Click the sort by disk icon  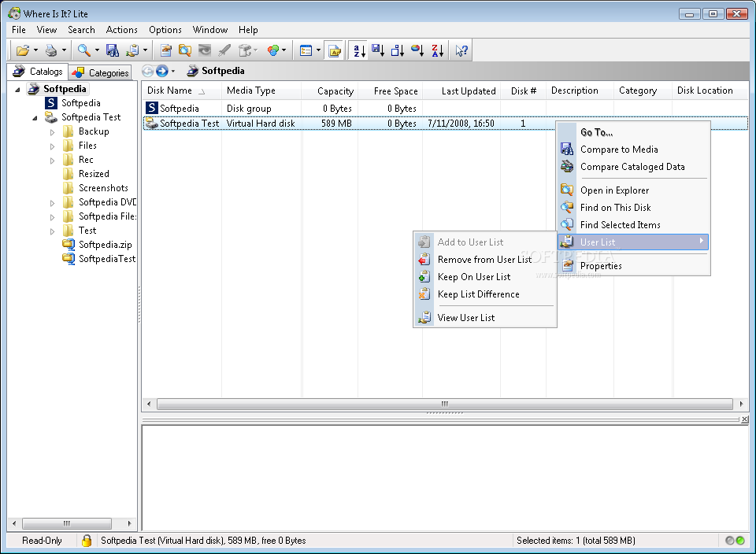coord(378,50)
